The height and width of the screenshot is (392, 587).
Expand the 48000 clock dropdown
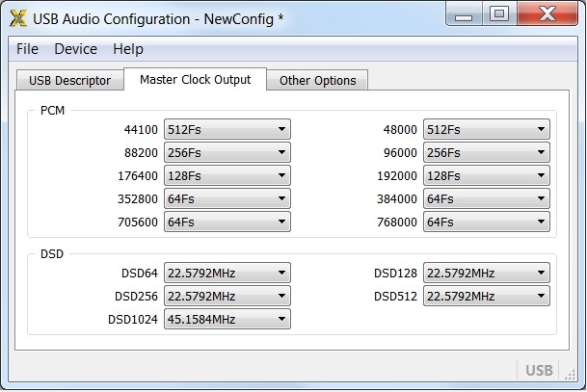point(487,130)
